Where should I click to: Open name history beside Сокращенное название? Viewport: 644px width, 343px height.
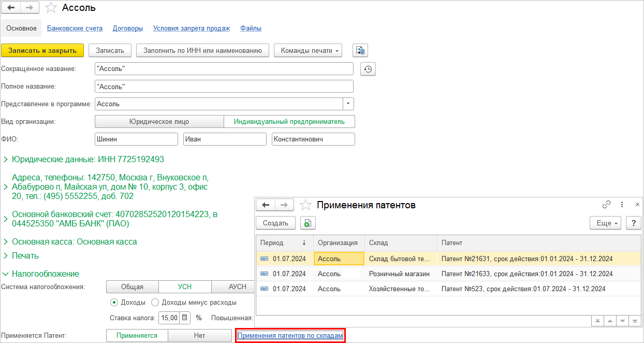pos(368,69)
